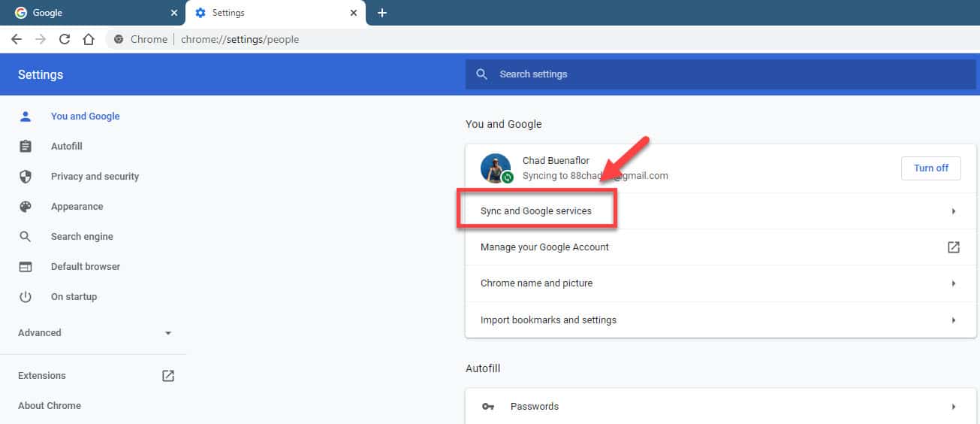
Task: Click external link icon for Manage your Google Account
Action: click(x=953, y=247)
